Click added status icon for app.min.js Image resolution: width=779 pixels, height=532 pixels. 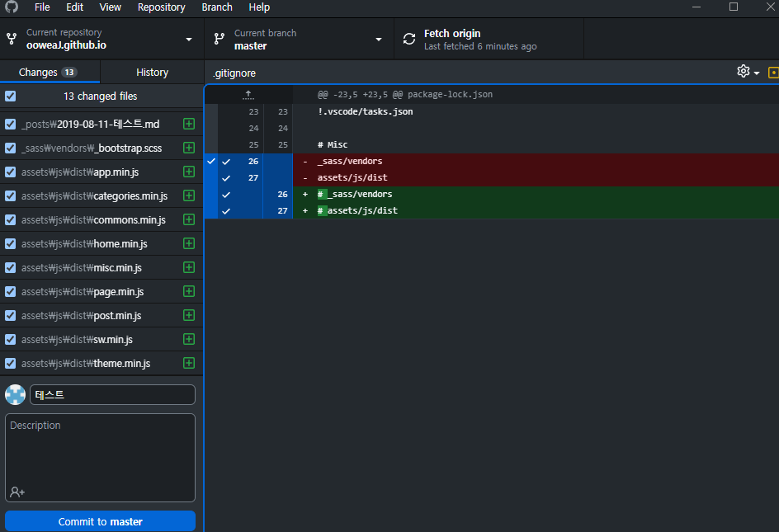tap(189, 172)
